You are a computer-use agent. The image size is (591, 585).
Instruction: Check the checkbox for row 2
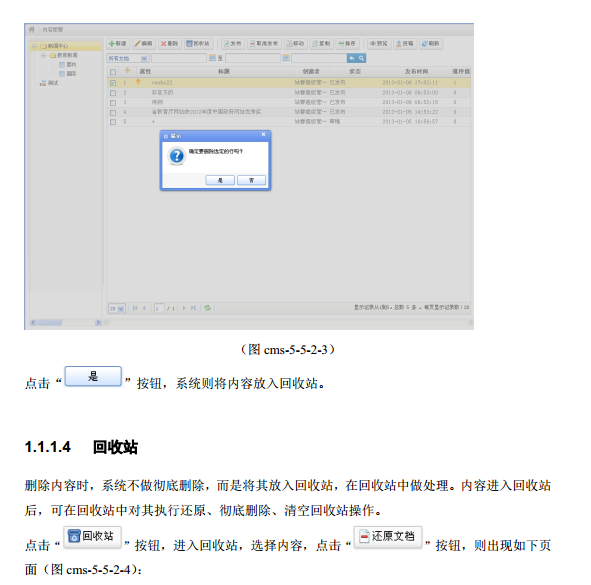[x=113, y=93]
